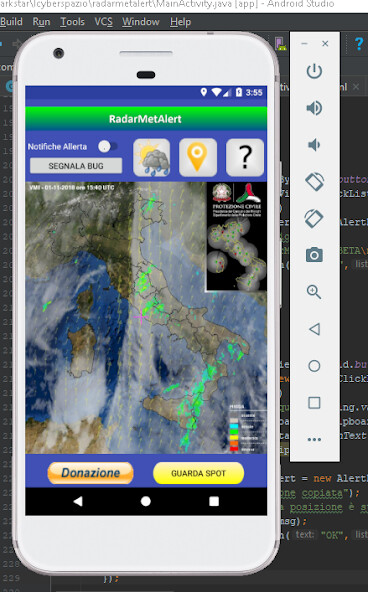Click the Android device icon in toolbar
The width and height of the screenshot is (368, 592).
pos(281,44)
